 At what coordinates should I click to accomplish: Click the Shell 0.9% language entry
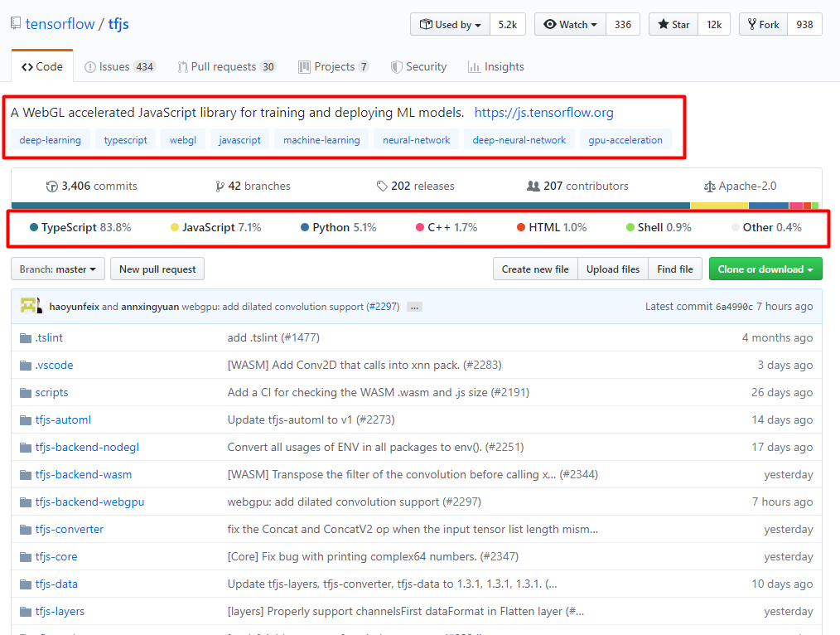tap(659, 227)
